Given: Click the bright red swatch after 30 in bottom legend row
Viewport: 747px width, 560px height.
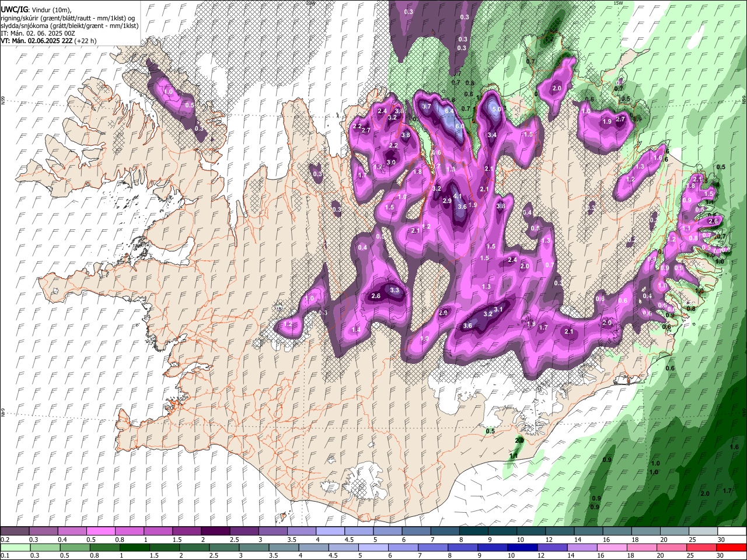Looking at the screenshot, I should (x=731, y=548).
